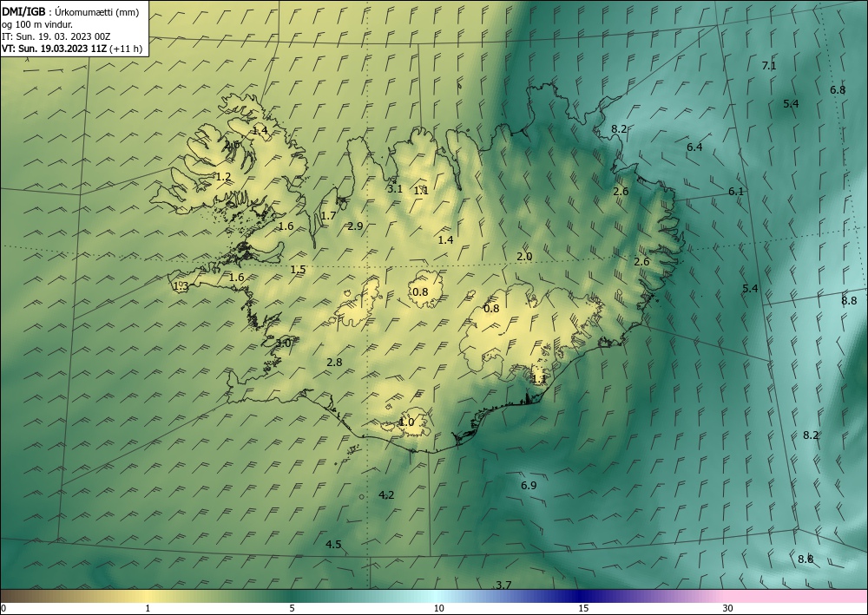This screenshot has height=615, width=868.
Task: Click the "(+11 h)" forecast offset
Action: 126,49
